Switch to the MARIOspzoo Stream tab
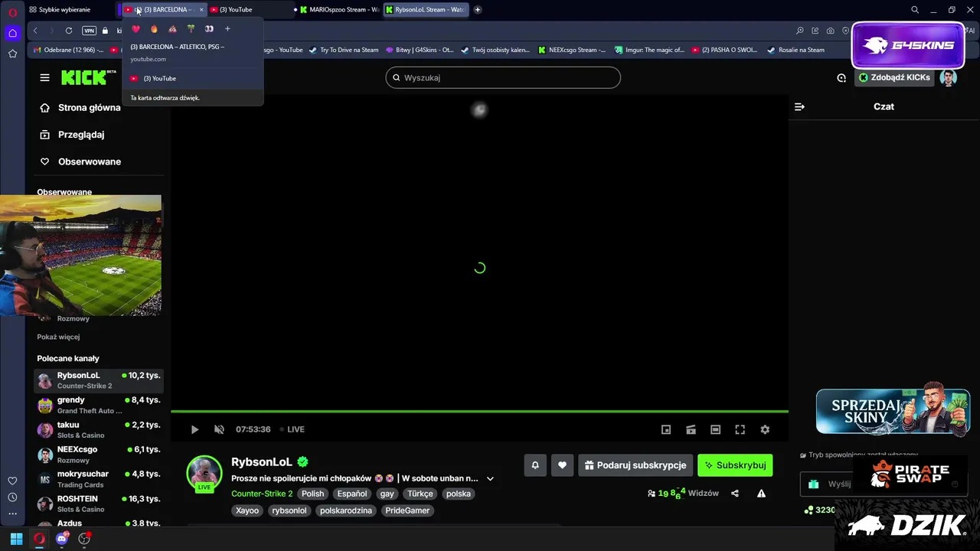Image resolution: width=980 pixels, height=551 pixels. pyautogui.click(x=338, y=9)
